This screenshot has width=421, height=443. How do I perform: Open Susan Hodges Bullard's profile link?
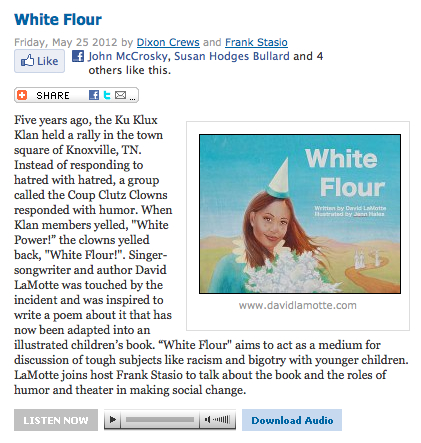(x=232, y=56)
